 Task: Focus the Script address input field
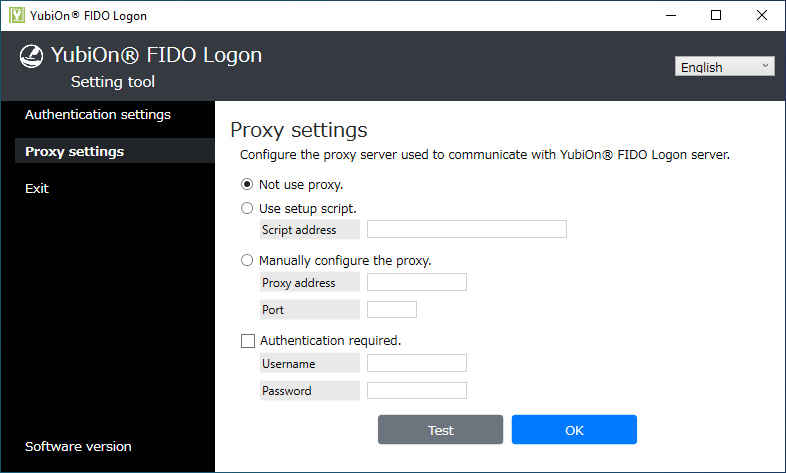point(466,230)
